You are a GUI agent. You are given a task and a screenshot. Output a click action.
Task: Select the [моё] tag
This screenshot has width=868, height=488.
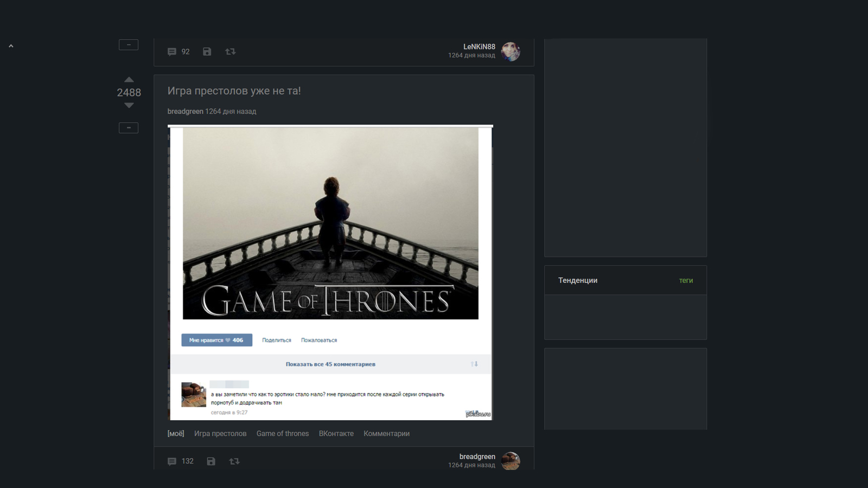[176, 433]
